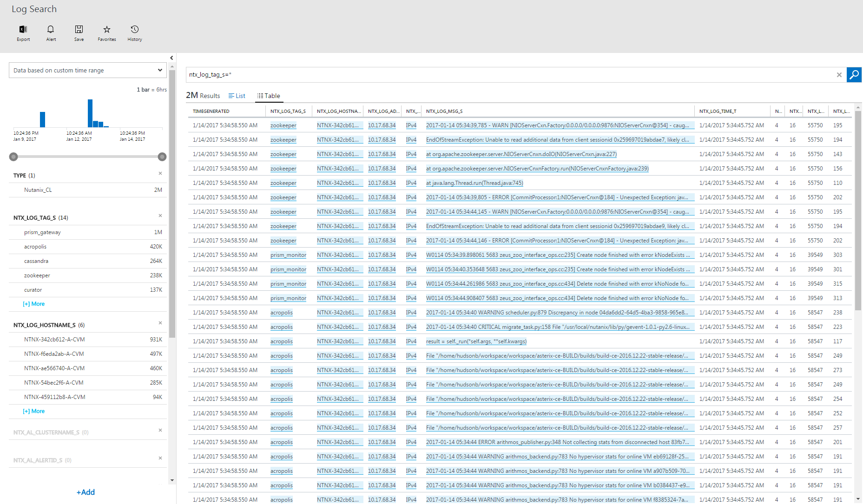Open NIOServerCnxn.doIO java:227 message link
Viewport: 863px width, 504px height.
pyautogui.click(x=521, y=154)
